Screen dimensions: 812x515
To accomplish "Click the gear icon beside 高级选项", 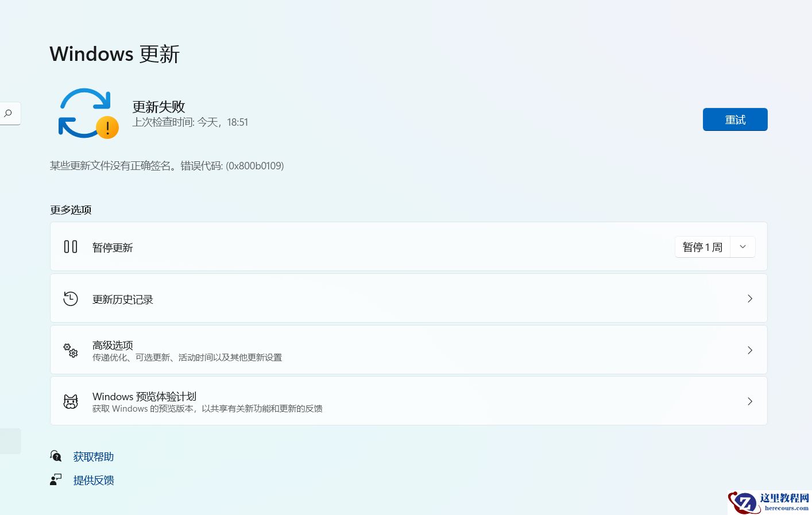I will [x=70, y=350].
